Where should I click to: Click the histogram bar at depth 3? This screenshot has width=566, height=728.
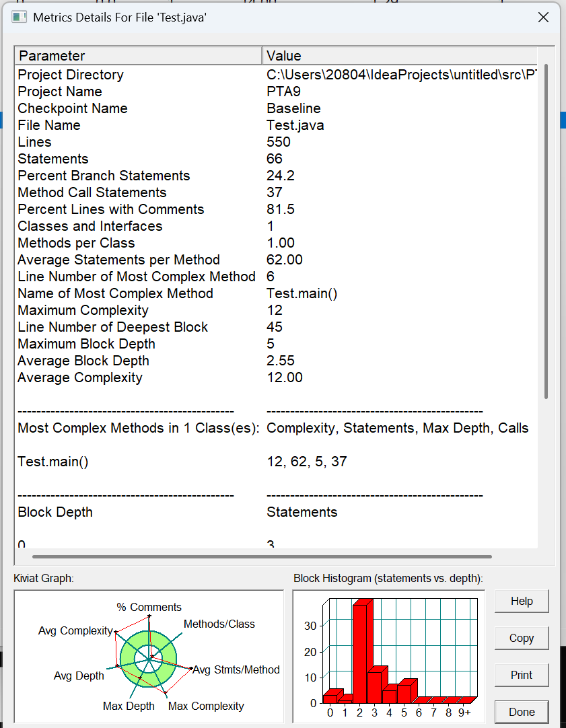click(377, 685)
